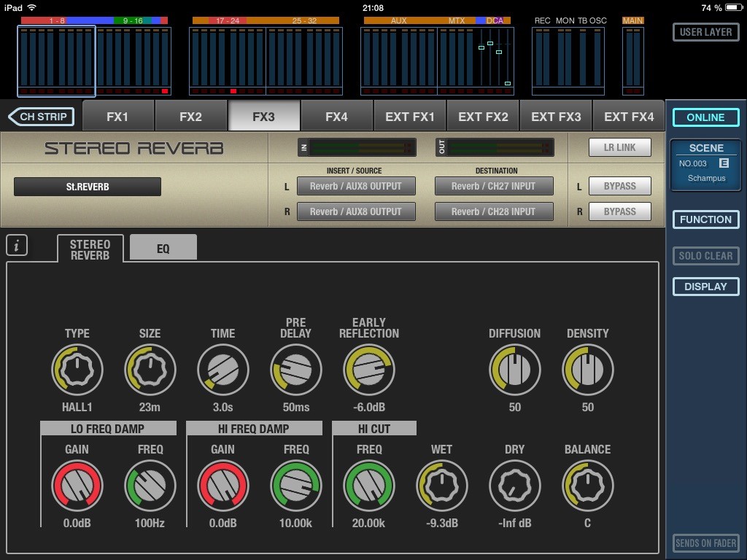Tap the HALL1 type value
The height and width of the screenshot is (560, 747).
pos(77,407)
